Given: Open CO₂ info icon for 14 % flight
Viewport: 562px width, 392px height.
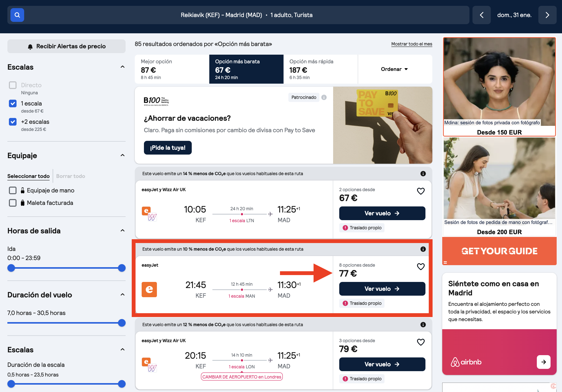Looking at the screenshot, I should (423, 174).
